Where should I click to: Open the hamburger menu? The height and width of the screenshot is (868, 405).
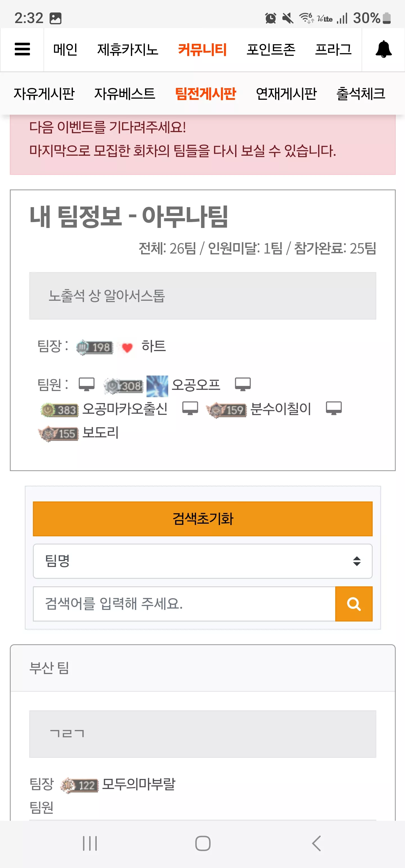click(22, 49)
